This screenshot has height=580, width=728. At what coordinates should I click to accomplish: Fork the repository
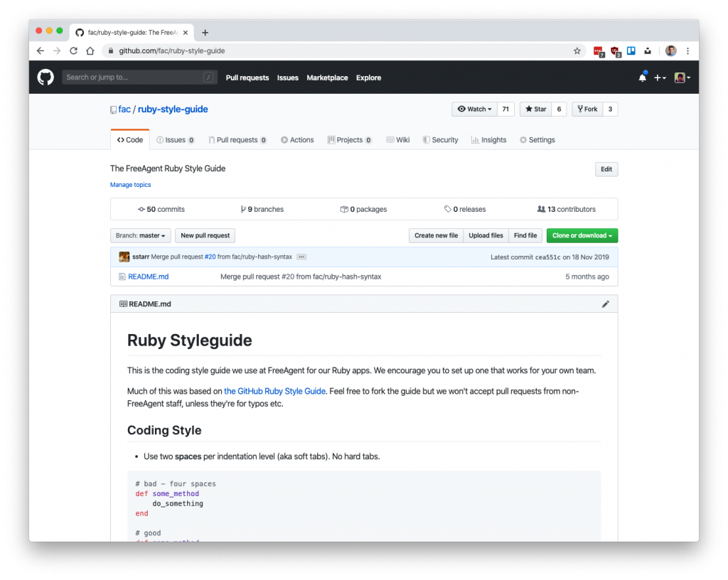coord(587,109)
